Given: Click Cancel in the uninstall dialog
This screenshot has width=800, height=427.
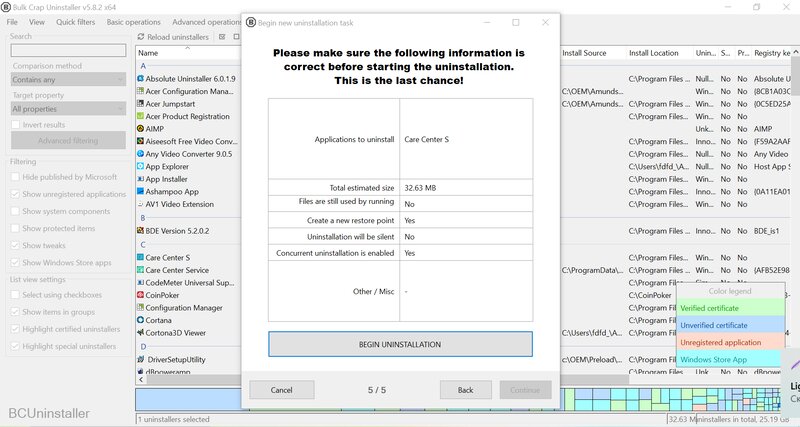Looking at the screenshot, I should (282, 390).
